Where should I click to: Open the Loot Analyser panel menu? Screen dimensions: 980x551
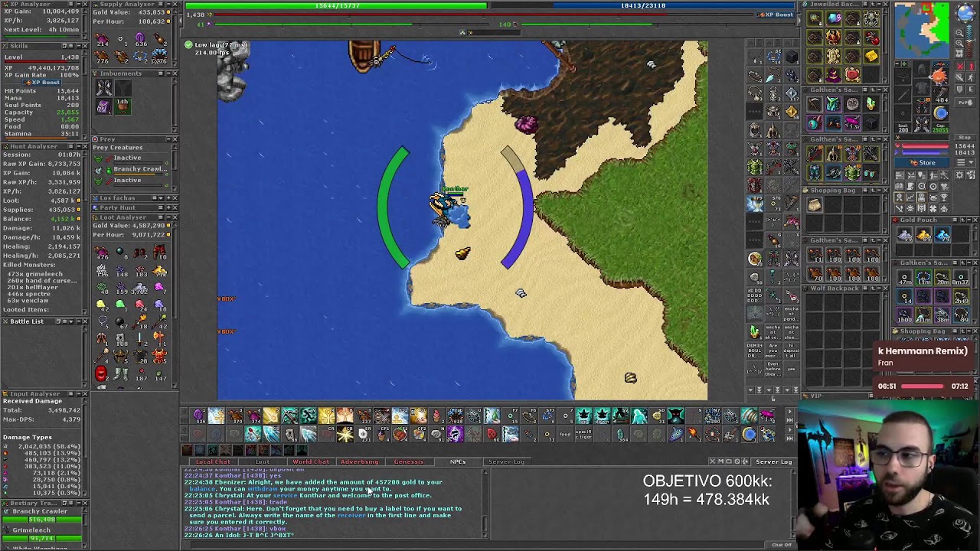tap(161, 217)
